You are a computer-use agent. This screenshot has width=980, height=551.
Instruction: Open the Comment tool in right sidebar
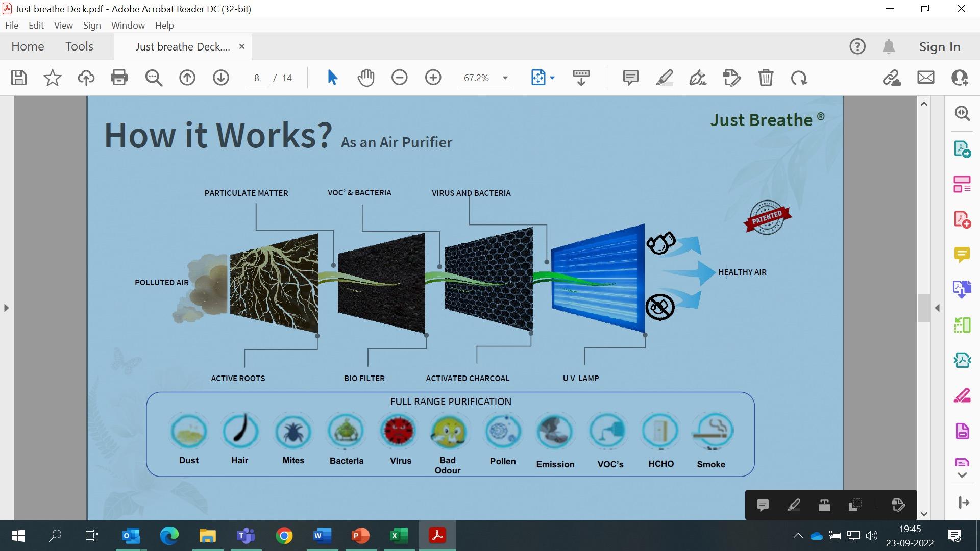click(x=962, y=254)
